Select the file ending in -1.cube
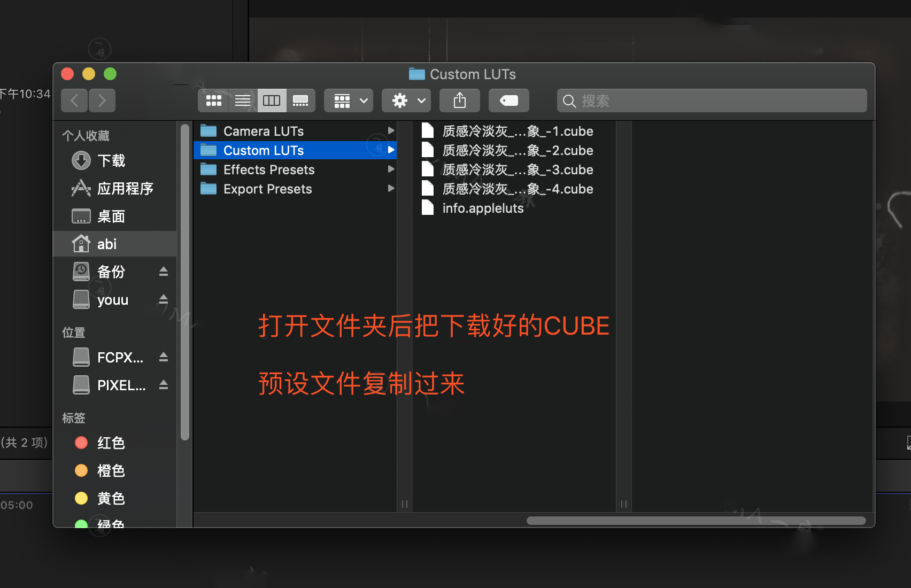911x588 pixels. 514,131
